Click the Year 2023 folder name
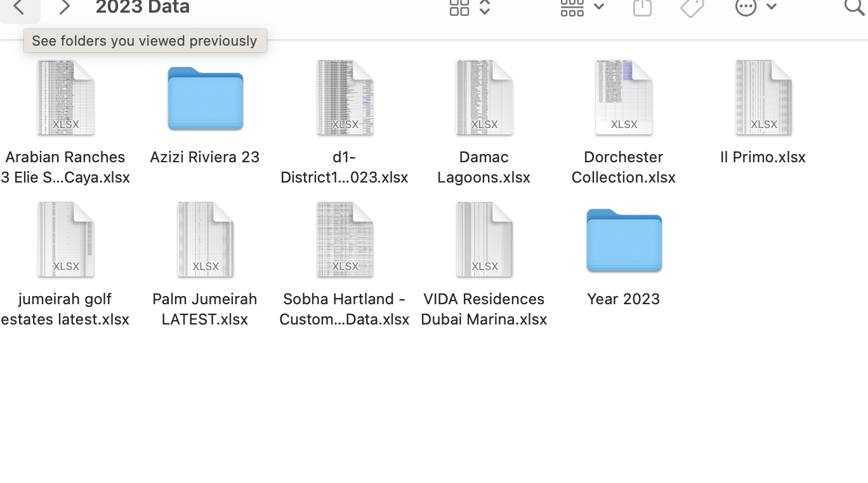This screenshot has width=868, height=483. pyautogui.click(x=624, y=299)
